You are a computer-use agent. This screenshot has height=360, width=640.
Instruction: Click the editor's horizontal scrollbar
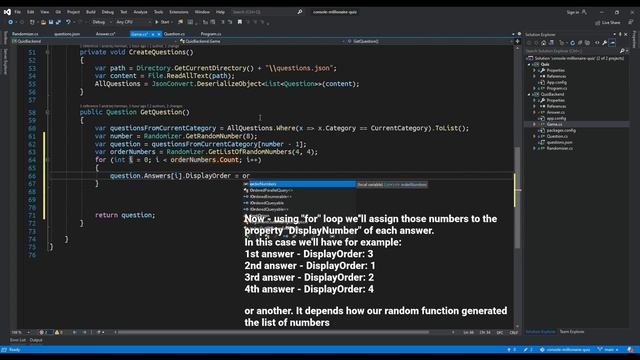click(273, 332)
